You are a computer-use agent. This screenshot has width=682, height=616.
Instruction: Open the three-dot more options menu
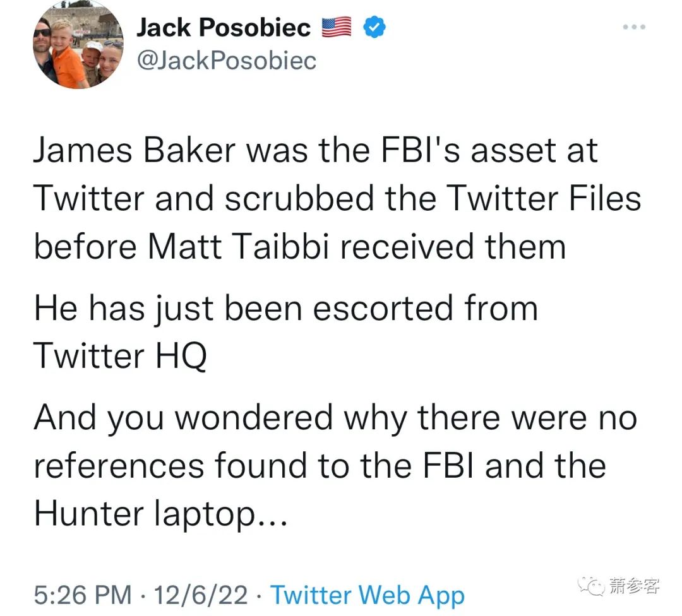click(x=634, y=27)
